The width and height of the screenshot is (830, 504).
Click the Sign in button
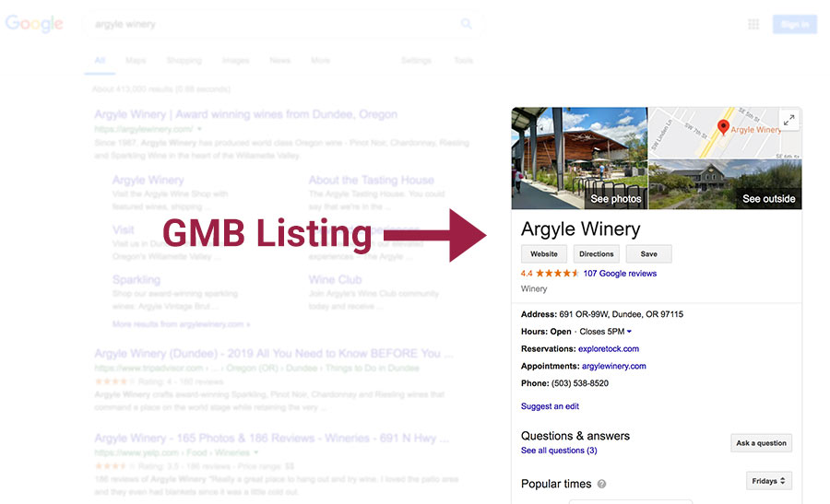795,24
